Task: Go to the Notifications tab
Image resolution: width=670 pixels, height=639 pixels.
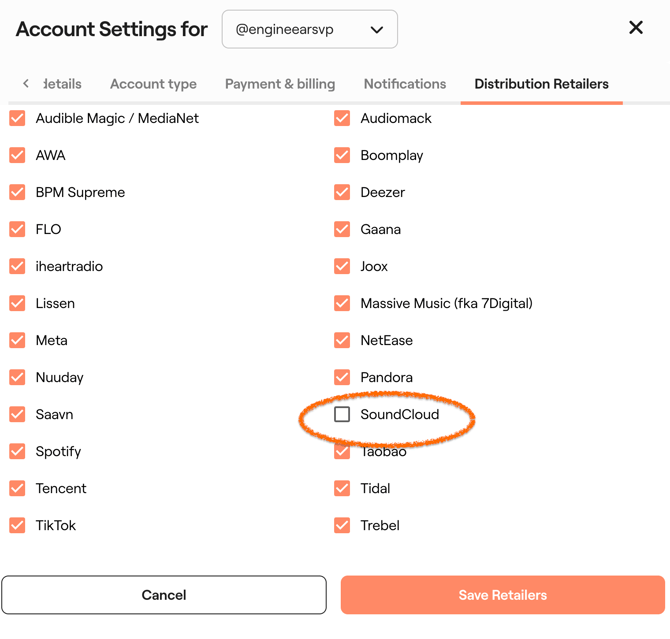Action: click(405, 84)
